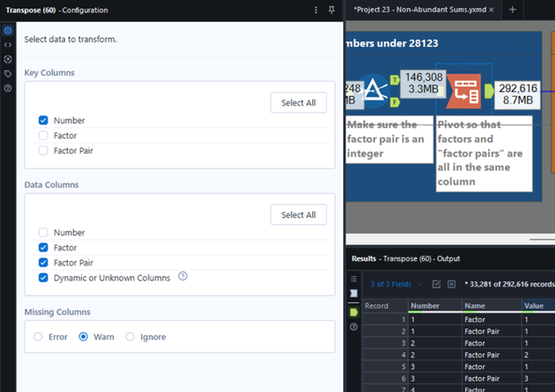Image resolution: width=555 pixels, height=392 pixels.
Task: Select the Transpose tool on canvas
Action: coord(464,91)
